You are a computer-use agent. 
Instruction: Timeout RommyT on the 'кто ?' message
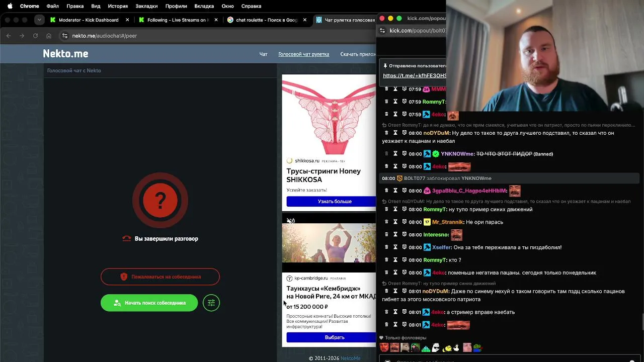point(395,260)
